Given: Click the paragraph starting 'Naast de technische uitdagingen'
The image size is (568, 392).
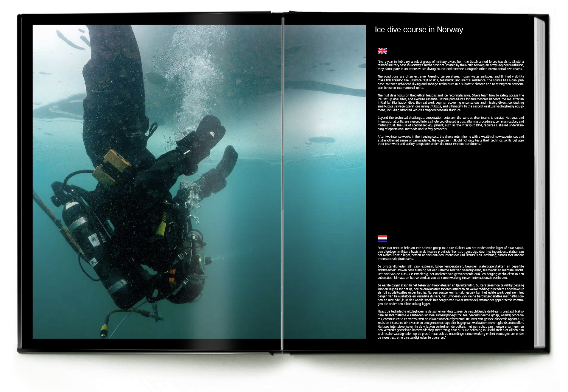Looking at the screenshot, I should pyautogui.click(x=450, y=324).
